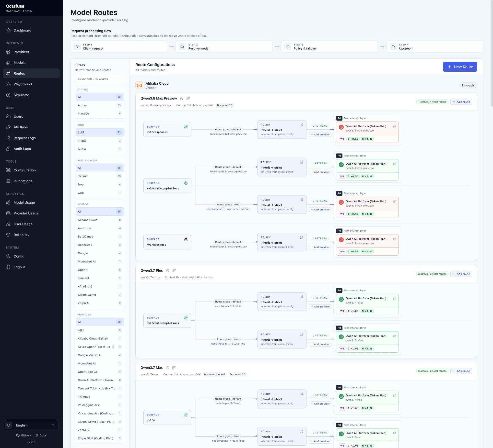Filter status by Active
Viewport: 493px width, 448px height.
pyautogui.click(x=100, y=105)
